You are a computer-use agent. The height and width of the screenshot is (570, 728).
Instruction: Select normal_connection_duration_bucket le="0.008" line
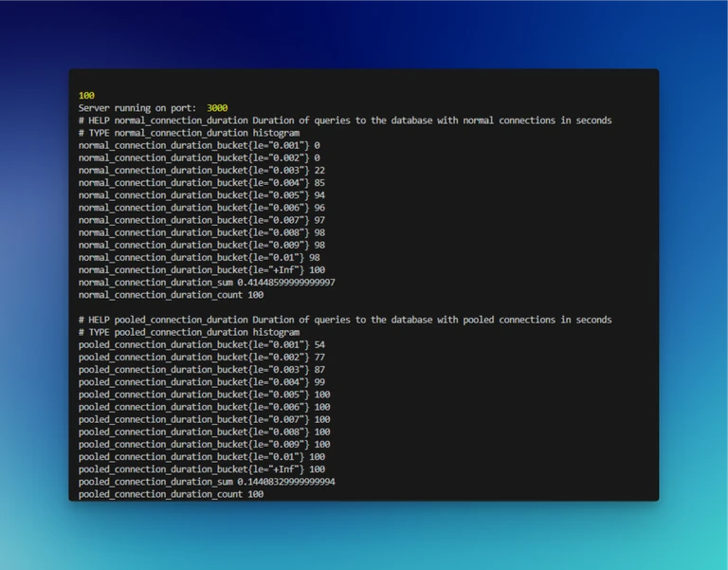pyautogui.click(x=202, y=232)
